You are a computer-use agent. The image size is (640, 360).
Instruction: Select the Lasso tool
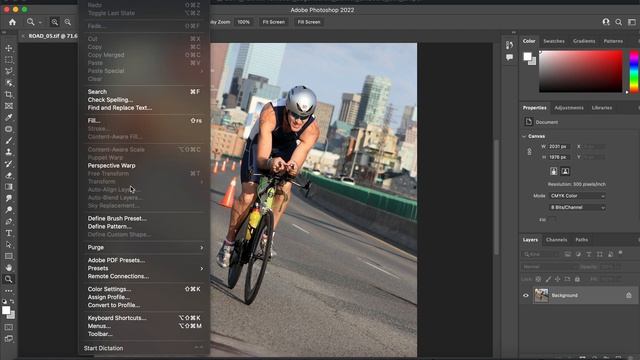click(x=9, y=71)
